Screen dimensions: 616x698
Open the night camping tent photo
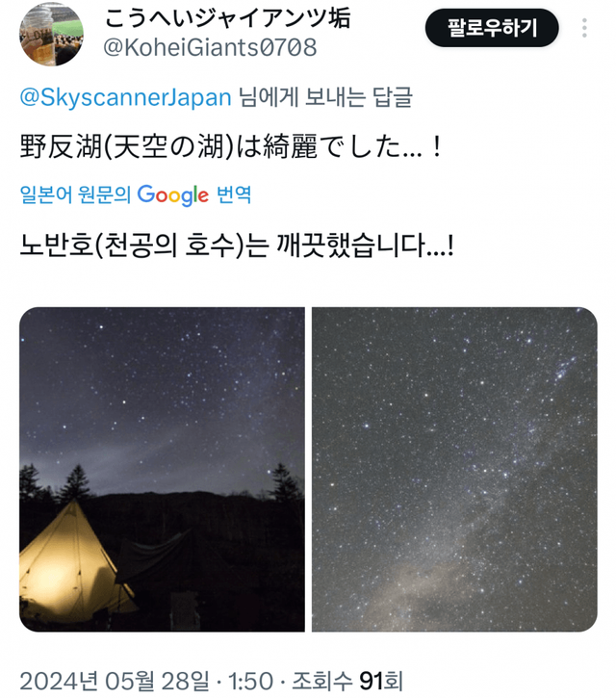coord(162,469)
